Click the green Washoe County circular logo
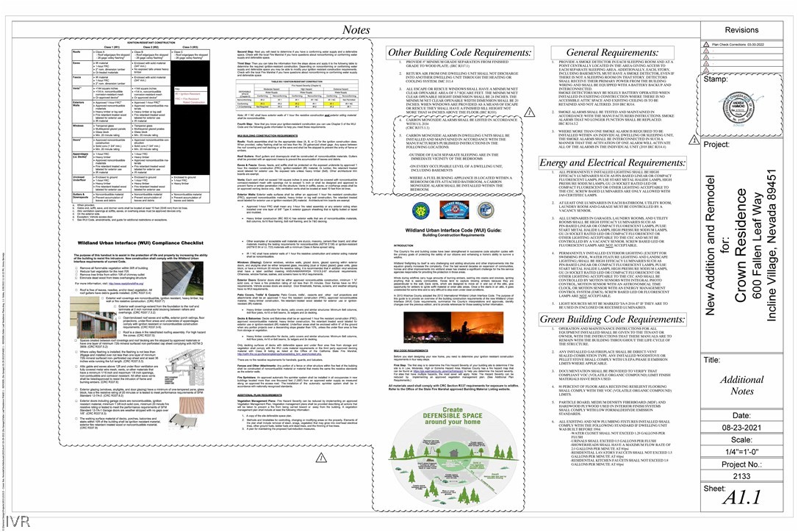The width and height of the screenshot is (798, 532). click(421, 210)
